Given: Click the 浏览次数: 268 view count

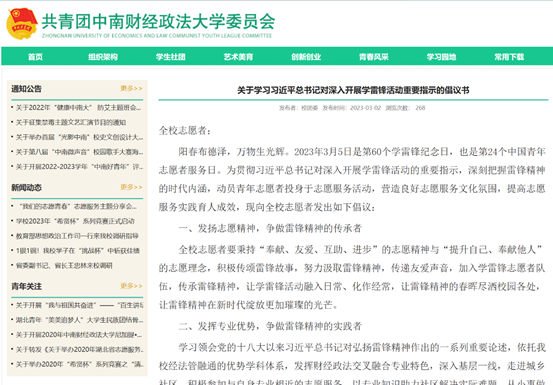Looking at the screenshot, I should 405,108.
